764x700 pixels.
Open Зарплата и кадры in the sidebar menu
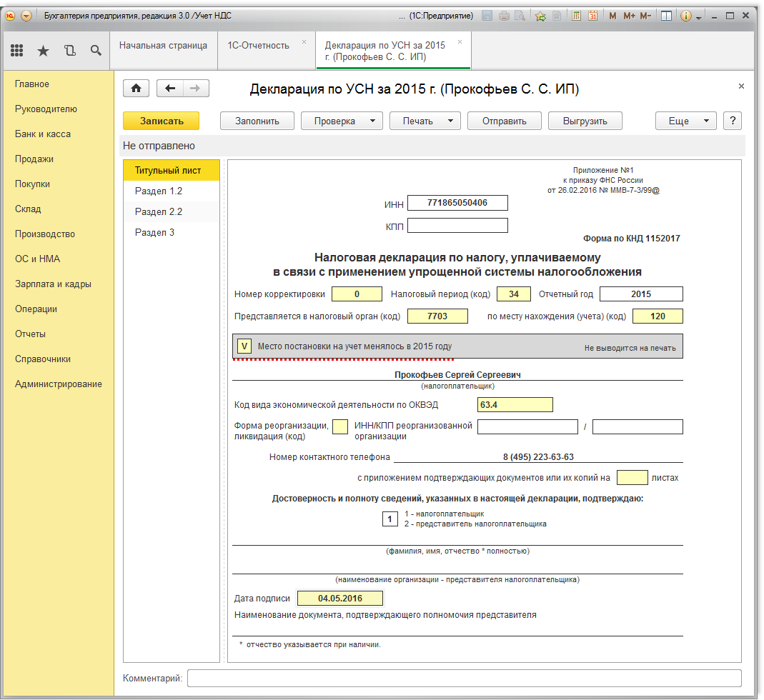[53, 284]
